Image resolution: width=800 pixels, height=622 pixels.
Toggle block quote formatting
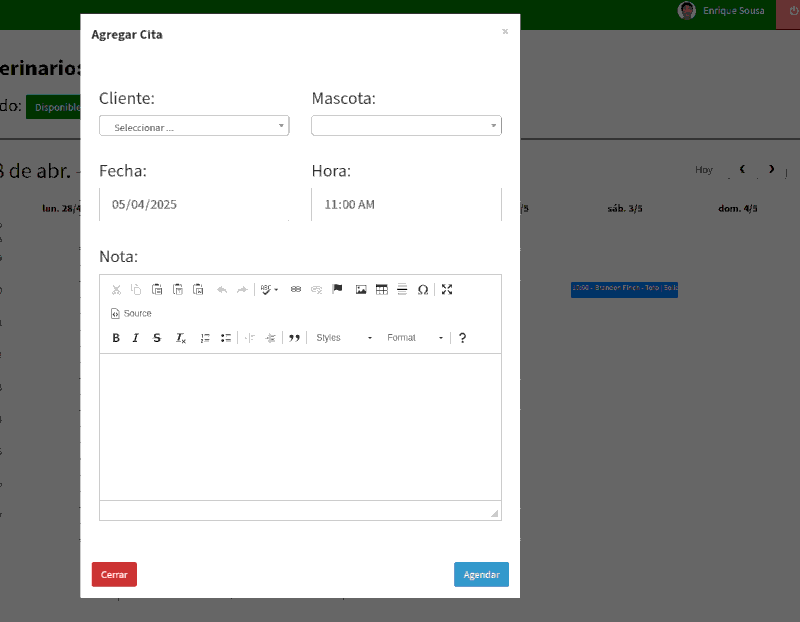pos(295,338)
